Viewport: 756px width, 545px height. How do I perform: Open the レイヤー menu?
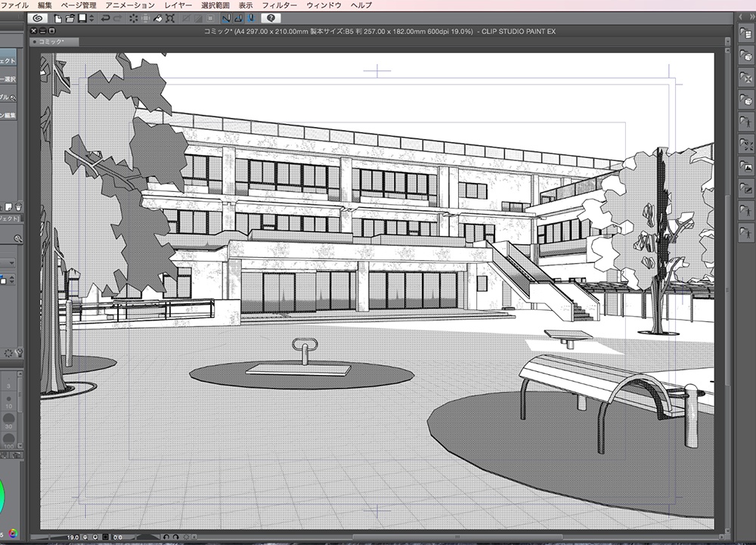[178, 5]
